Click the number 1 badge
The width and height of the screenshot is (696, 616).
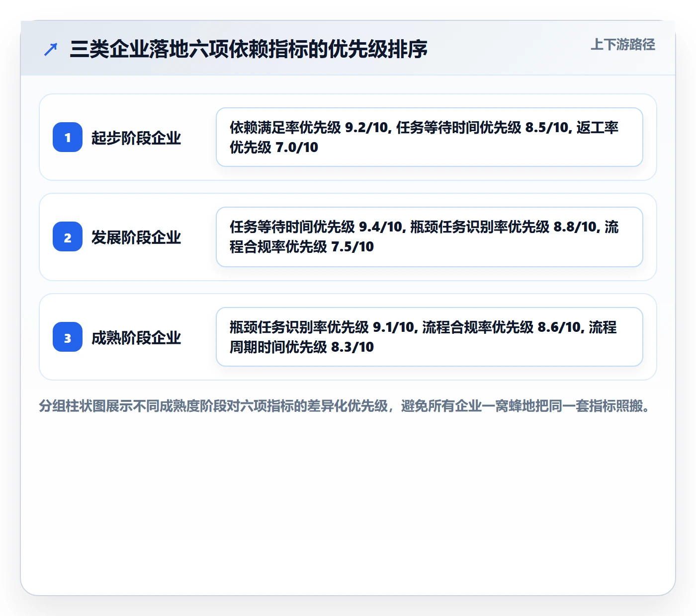[68, 137]
